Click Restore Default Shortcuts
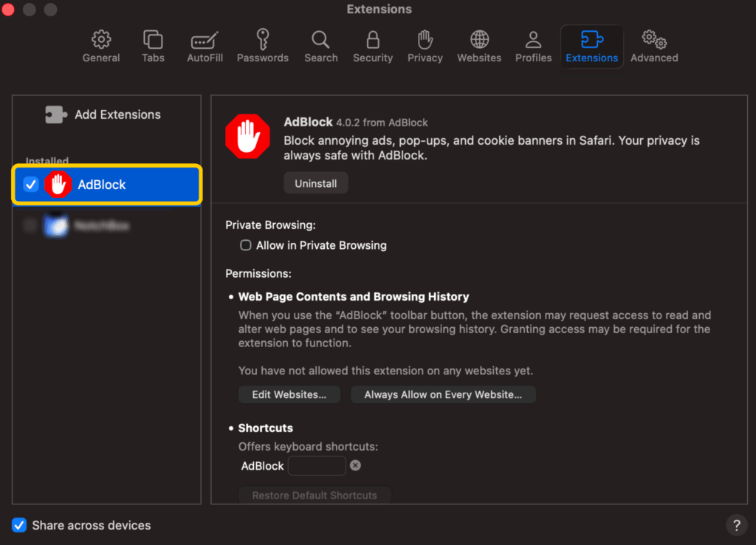756x545 pixels. pos(315,496)
